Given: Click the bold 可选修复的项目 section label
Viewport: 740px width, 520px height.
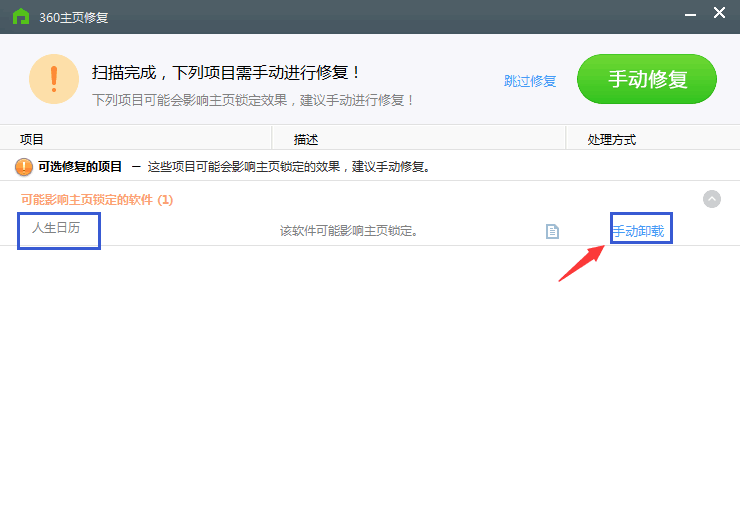Looking at the screenshot, I should pyautogui.click(x=80, y=167).
